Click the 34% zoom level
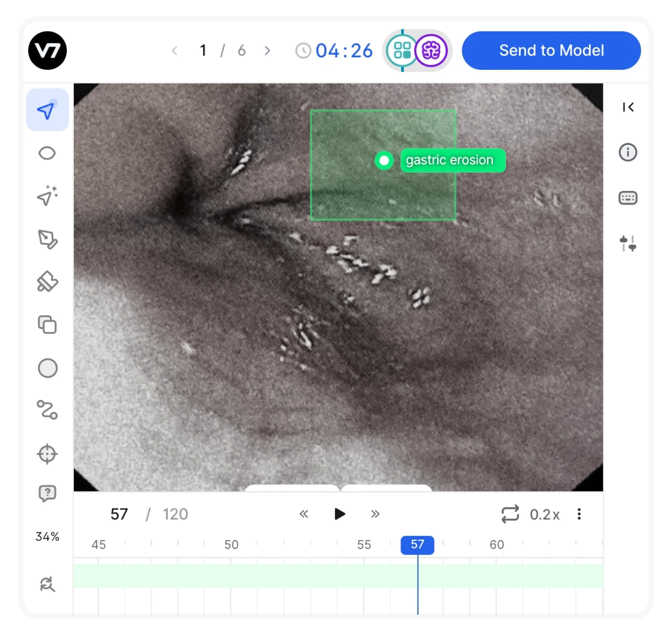The height and width of the screenshot is (635, 672). 47,537
